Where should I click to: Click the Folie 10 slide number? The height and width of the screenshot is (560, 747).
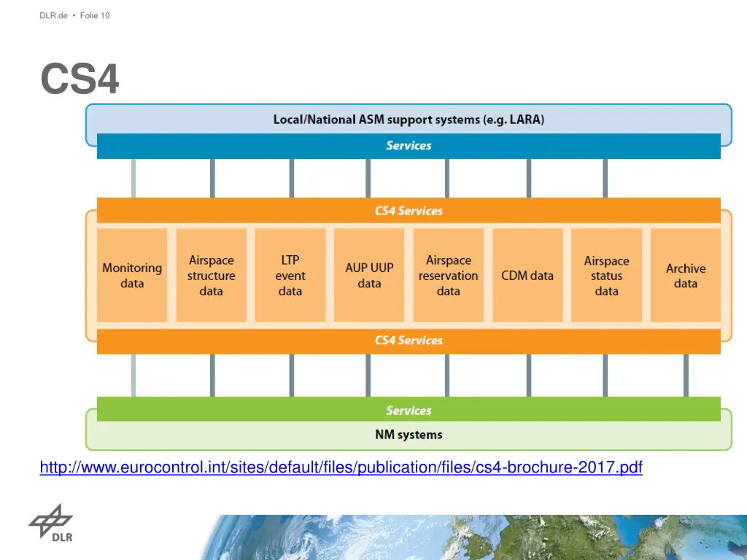pyautogui.click(x=95, y=15)
